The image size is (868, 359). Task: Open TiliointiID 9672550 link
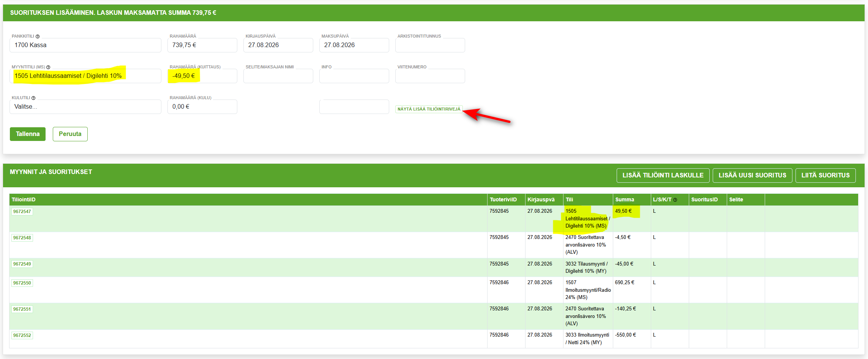pyautogui.click(x=22, y=283)
